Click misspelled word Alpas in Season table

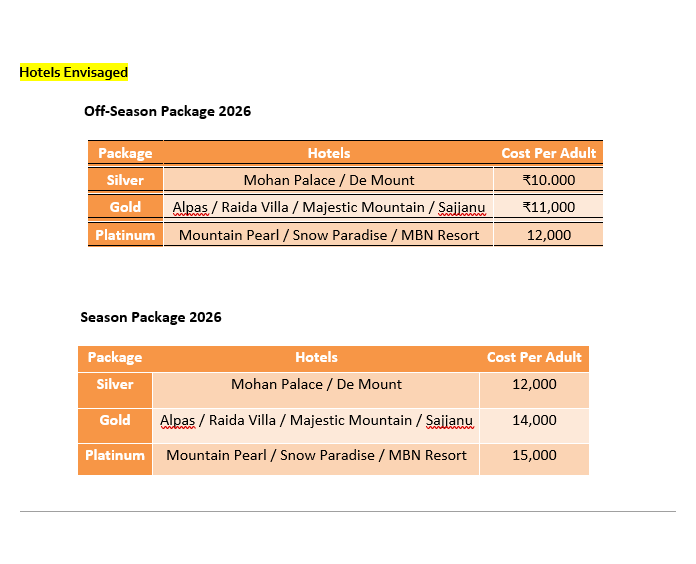(x=177, y=420)
